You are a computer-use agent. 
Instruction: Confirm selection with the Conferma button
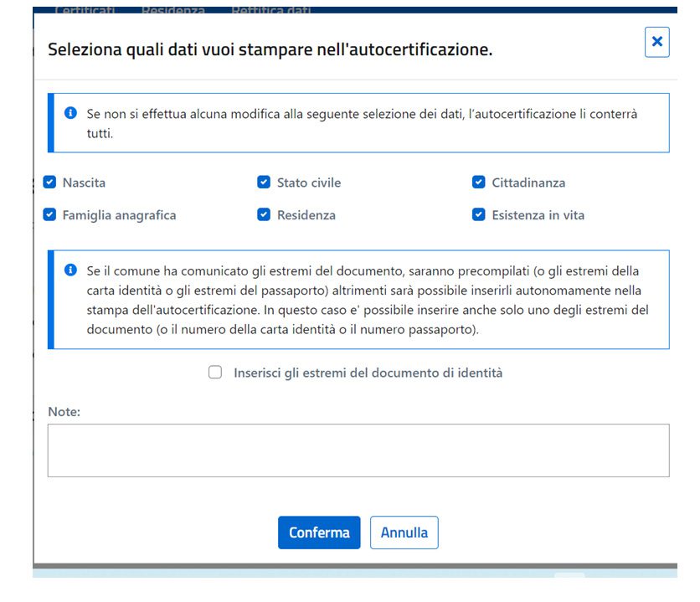[x=319, y=533]
